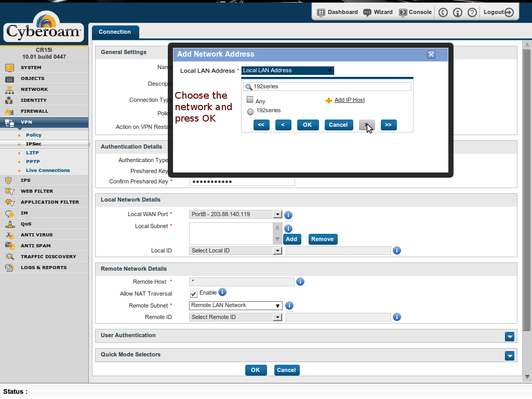The image size is (532, 399).
Task: Click OK in Add Network Address dialog
Action: [x=308, y=125]
